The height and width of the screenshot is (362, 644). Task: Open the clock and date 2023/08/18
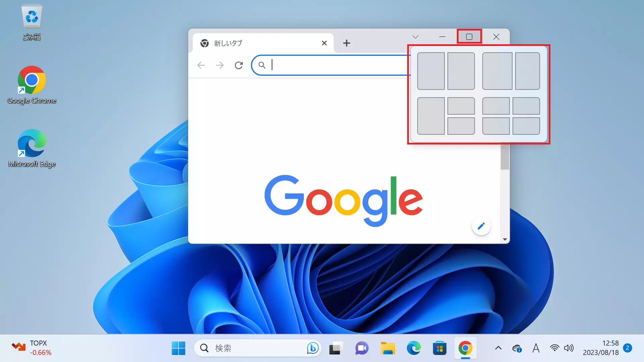[601, 348]
